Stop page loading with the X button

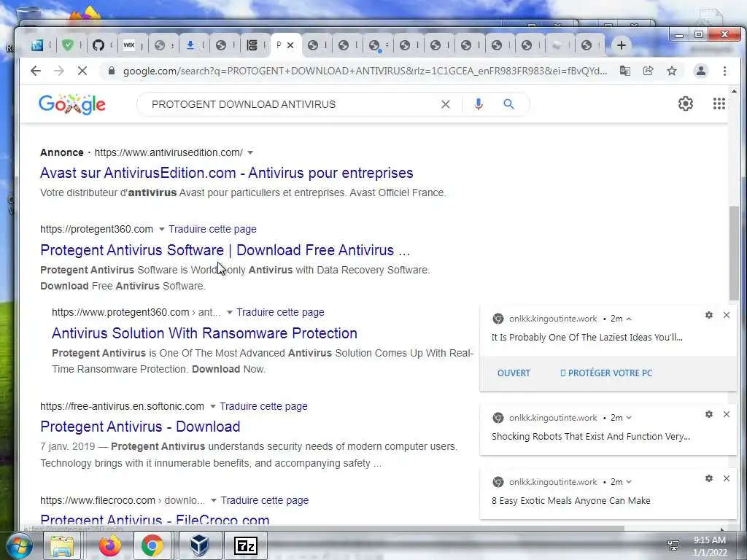(82, 71)
